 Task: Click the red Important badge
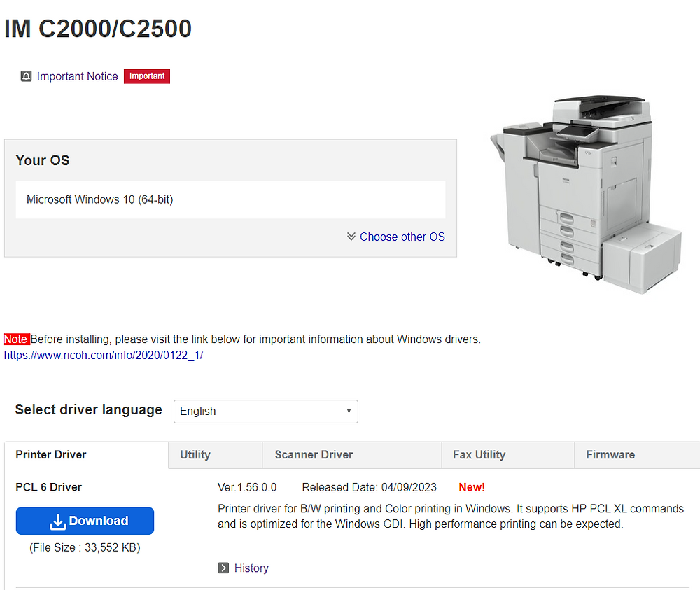point(146,76)
